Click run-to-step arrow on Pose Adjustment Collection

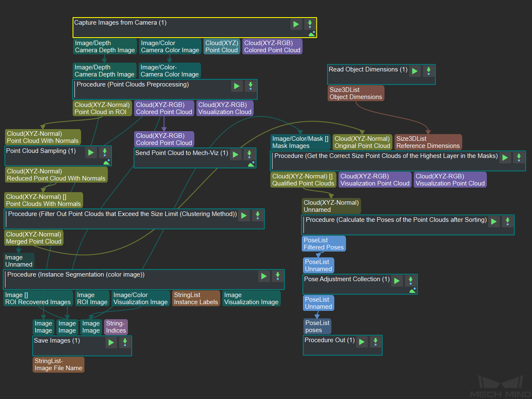410,280
